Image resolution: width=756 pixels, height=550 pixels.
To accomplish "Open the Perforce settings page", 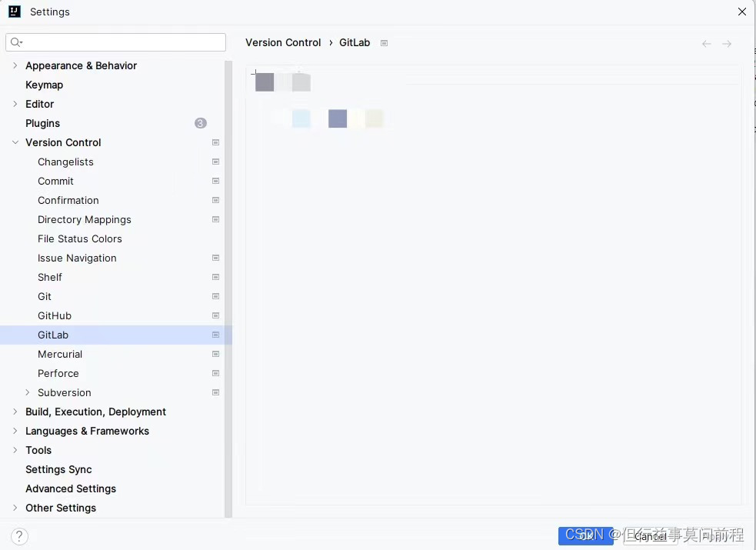I will click(58, 374).
